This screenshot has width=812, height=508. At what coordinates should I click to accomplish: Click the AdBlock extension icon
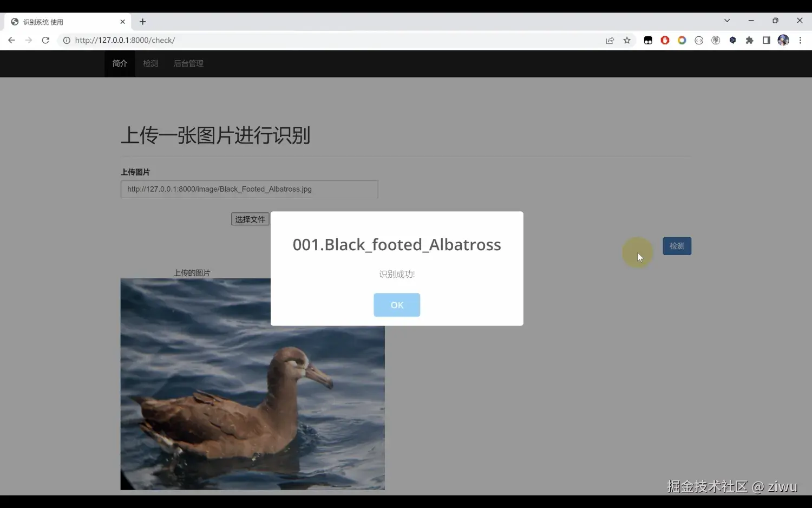665,40
